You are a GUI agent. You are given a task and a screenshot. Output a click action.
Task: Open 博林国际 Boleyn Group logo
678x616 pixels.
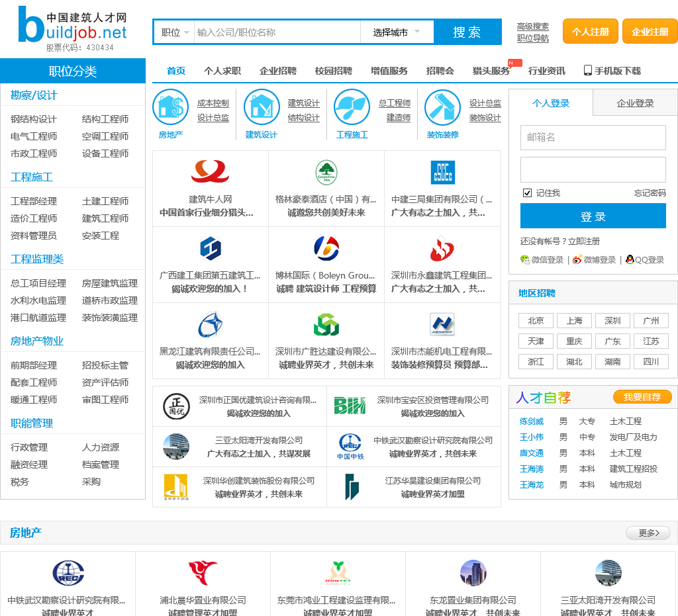(x=326, y=248)
